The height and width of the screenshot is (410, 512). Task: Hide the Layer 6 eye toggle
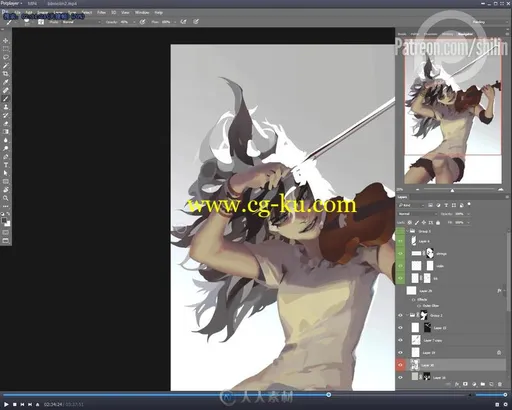pos(400,241)
